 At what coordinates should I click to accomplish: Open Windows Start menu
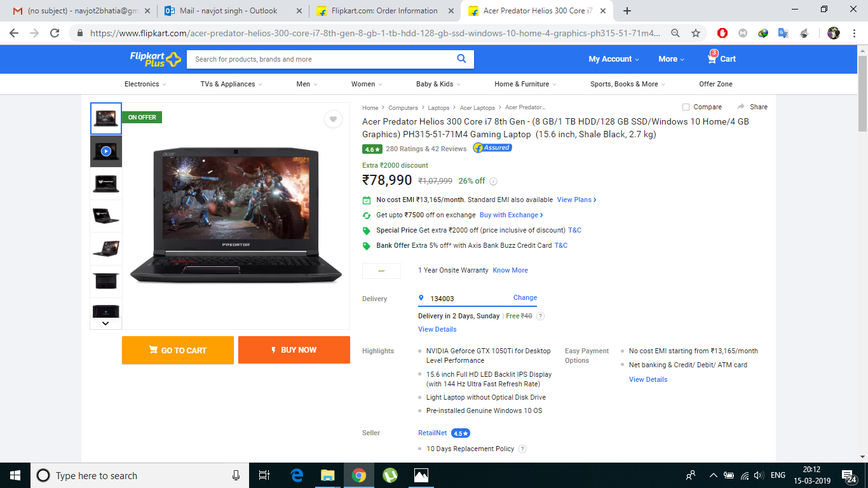click(x=15, y=475)
